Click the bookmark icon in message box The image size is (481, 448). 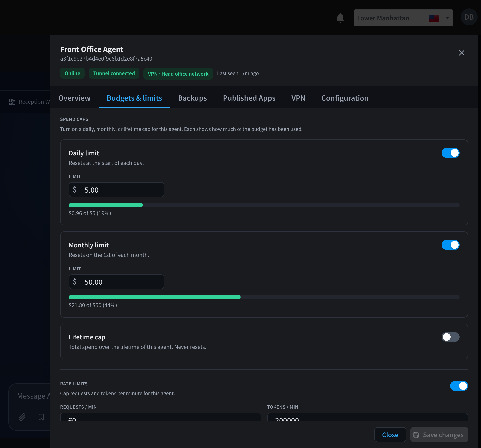coord(41,417)
